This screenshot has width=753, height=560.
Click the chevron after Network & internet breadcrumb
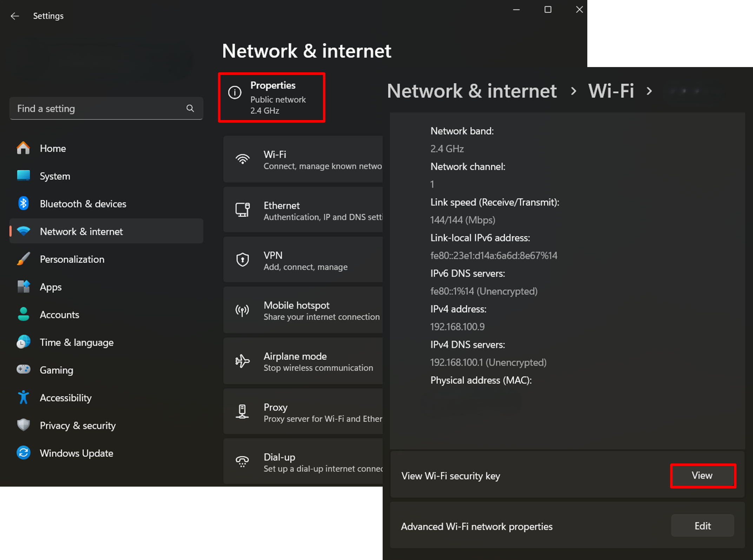pyautogui.click(x=573, y=91)
